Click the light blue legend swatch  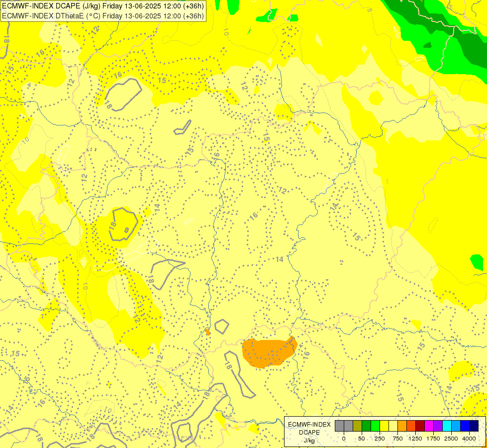point(456,426)
